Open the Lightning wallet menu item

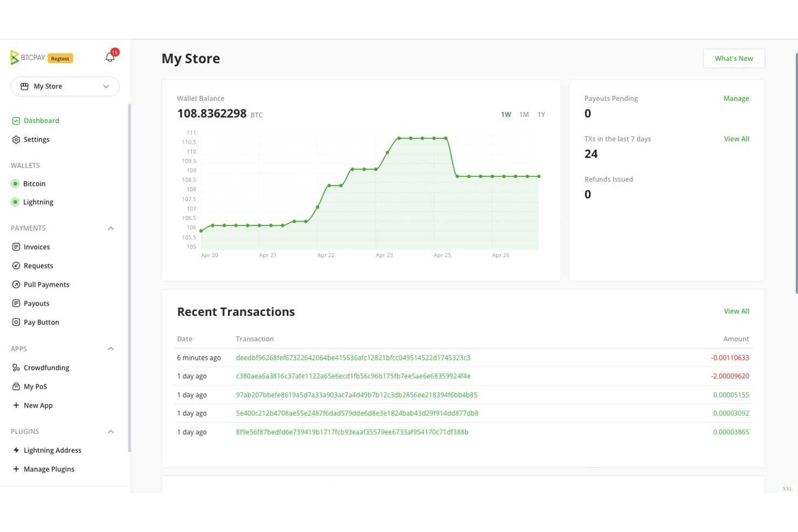coord(38,202)
